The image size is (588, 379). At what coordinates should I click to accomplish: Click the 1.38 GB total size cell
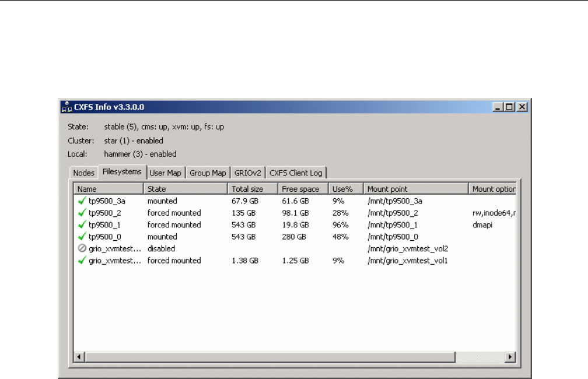point(245,261)
